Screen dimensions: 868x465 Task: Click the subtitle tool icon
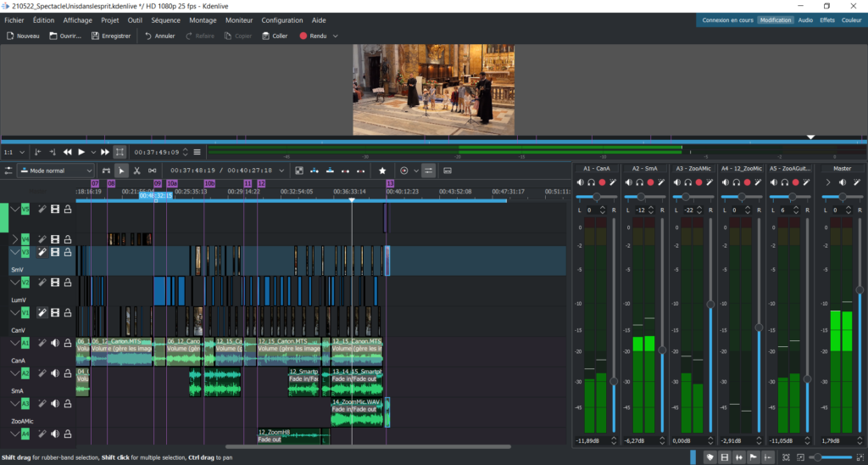coord(448,171)
